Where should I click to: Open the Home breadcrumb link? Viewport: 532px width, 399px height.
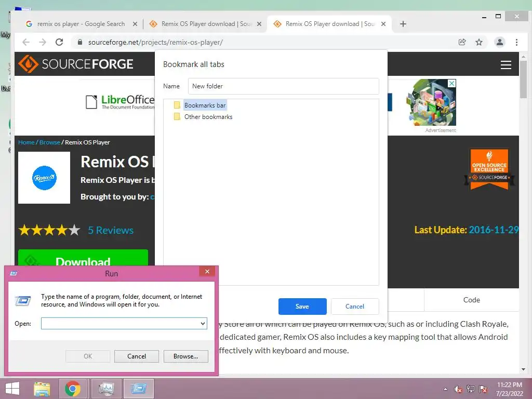(x=26, y=142)
